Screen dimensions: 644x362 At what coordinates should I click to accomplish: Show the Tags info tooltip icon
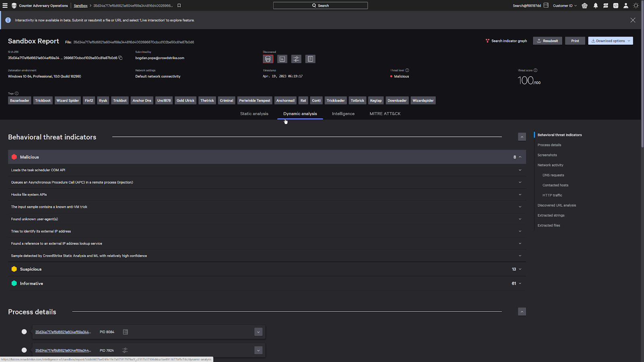pyautogui.click(x=17, y=93)
